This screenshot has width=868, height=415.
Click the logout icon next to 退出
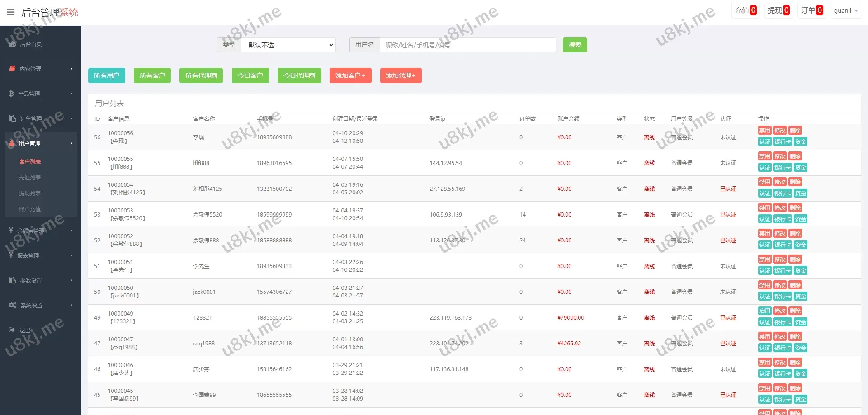pos(12,330)
